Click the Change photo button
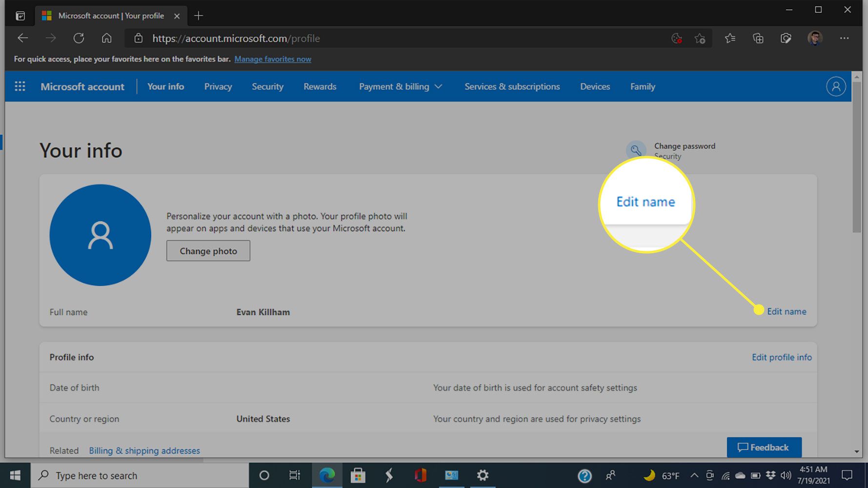Image resolution: width=868 pixels, height=488 pixels. tap(208, 251)
